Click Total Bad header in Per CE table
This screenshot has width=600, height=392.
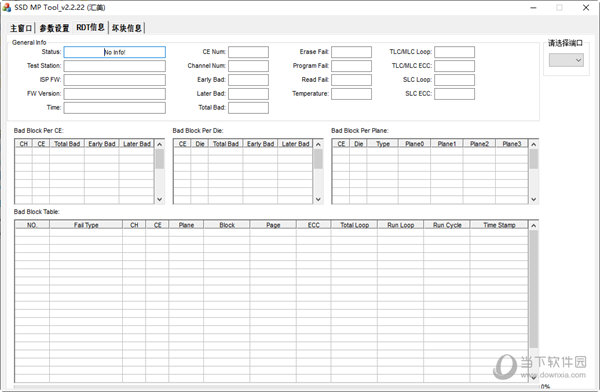click(x=67, y=144)
